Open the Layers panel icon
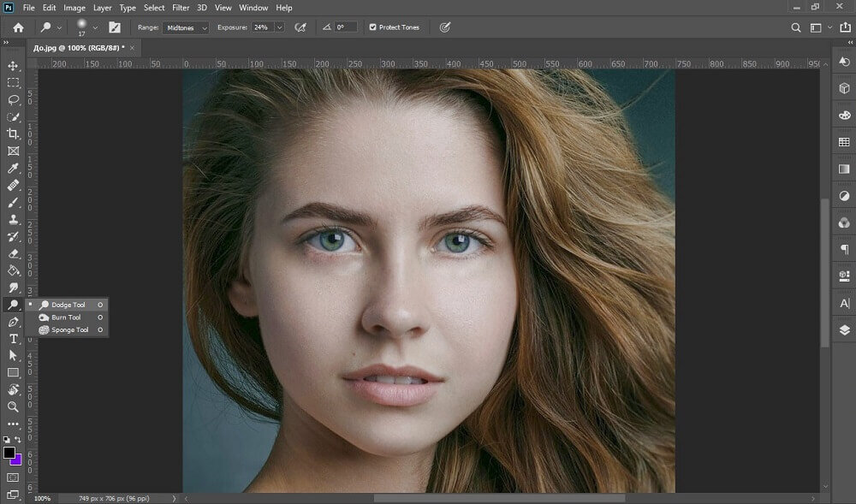The height and width of the screenshot is (504, 856). point(844,330)
